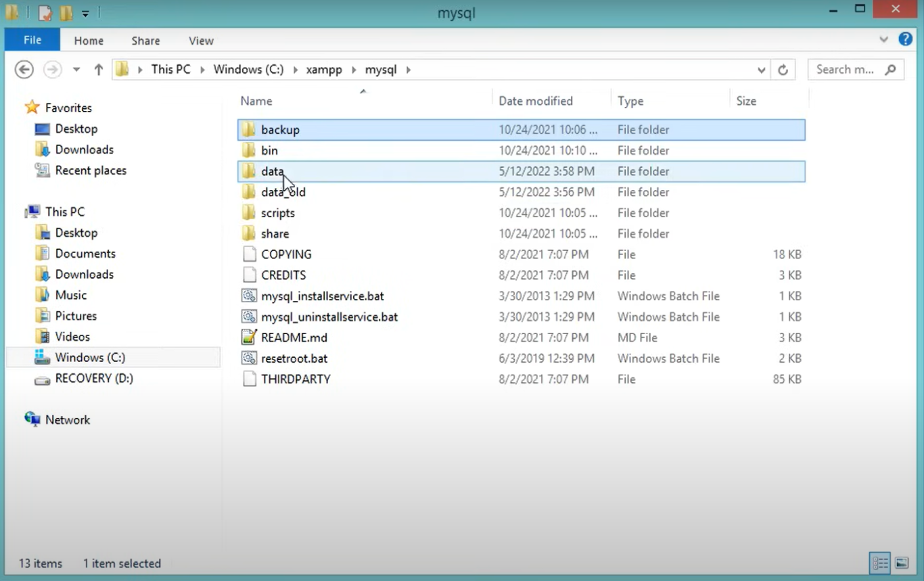Select Downloads in the Favorites list
The height and width of the screenshot is (581, 924).
point(83,149)
